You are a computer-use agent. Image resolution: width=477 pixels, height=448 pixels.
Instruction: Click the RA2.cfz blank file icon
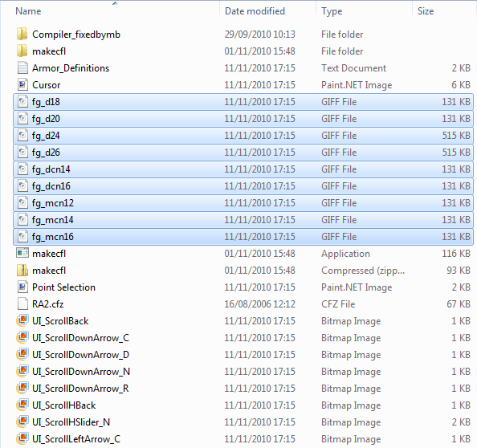[22, 303]
